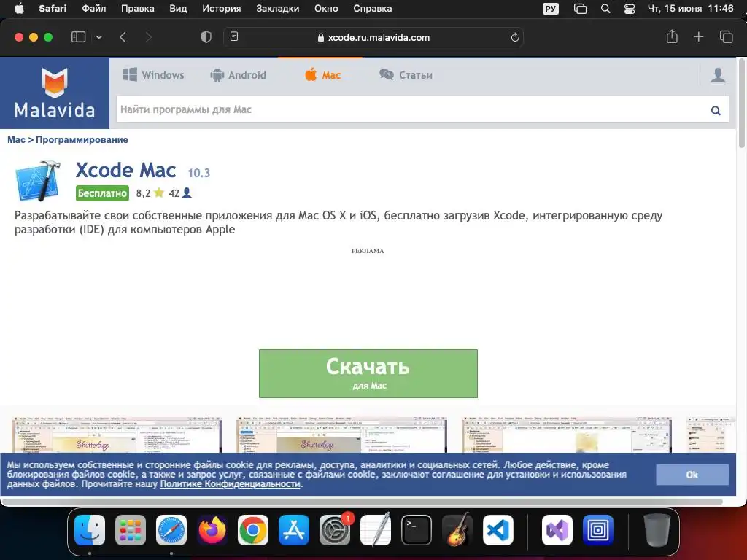Screen dimensions: 747x560
Task: Click the Xcode hammer app icon
Action: tap(38, 181)
